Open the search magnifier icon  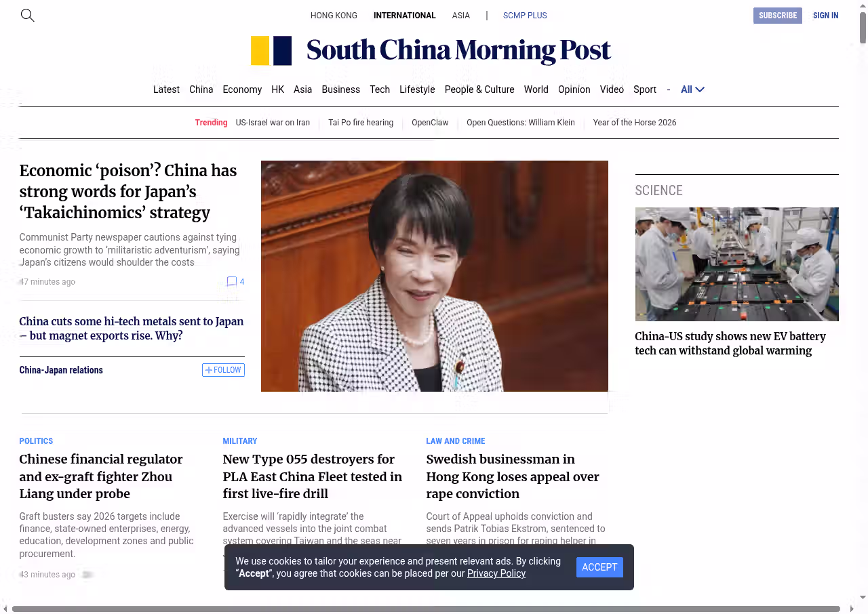(x=27, y=15)
